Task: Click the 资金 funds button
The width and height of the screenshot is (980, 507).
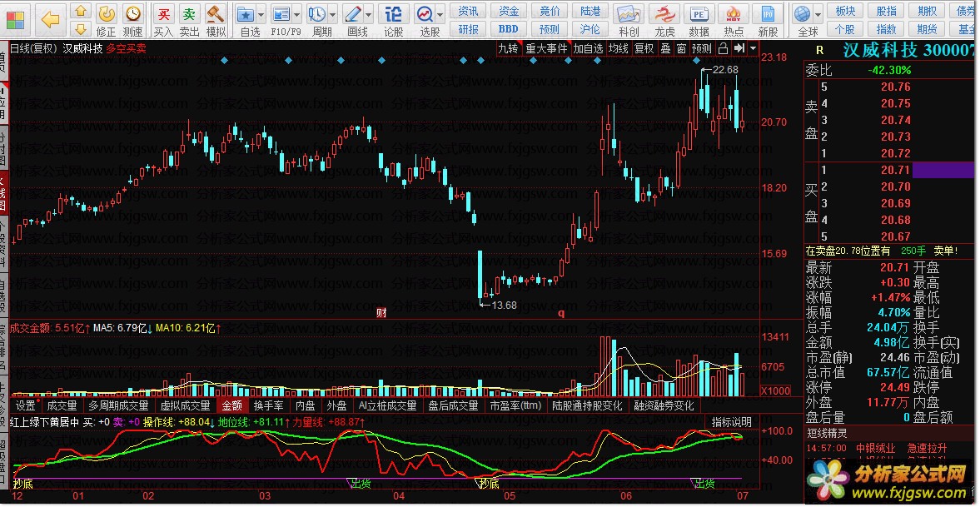Action: (509, 12)
